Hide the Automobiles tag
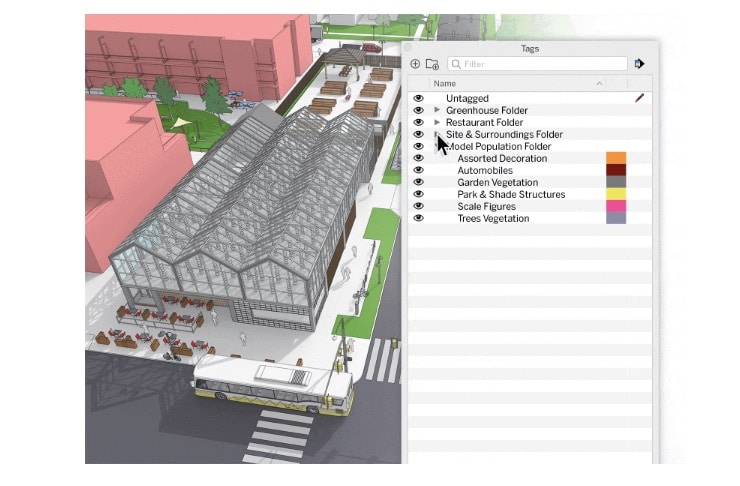The width and height of the screenshot is (740, 486). pyautogui.click(x=418, y=170)
